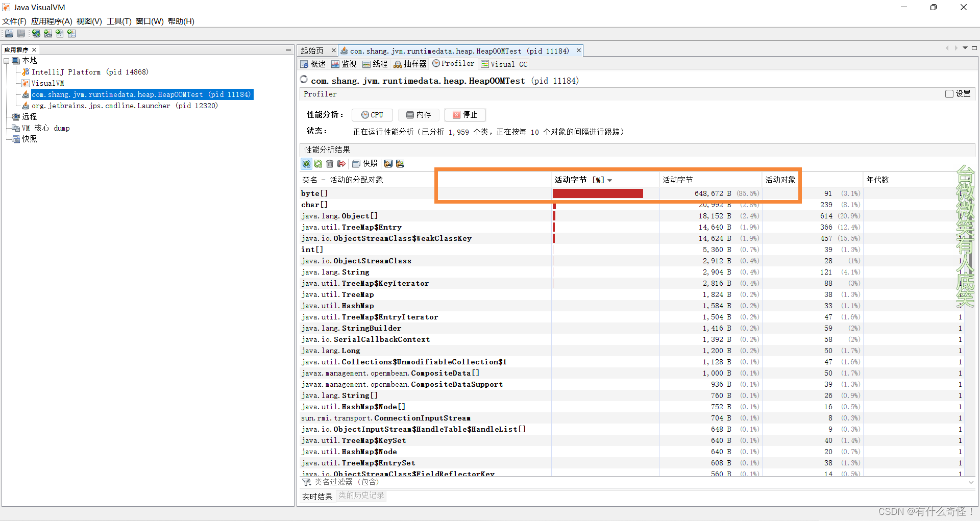Click the 快照 snapshots node icon
Viewport: 980px width, 521px height.
coord(16,139)
